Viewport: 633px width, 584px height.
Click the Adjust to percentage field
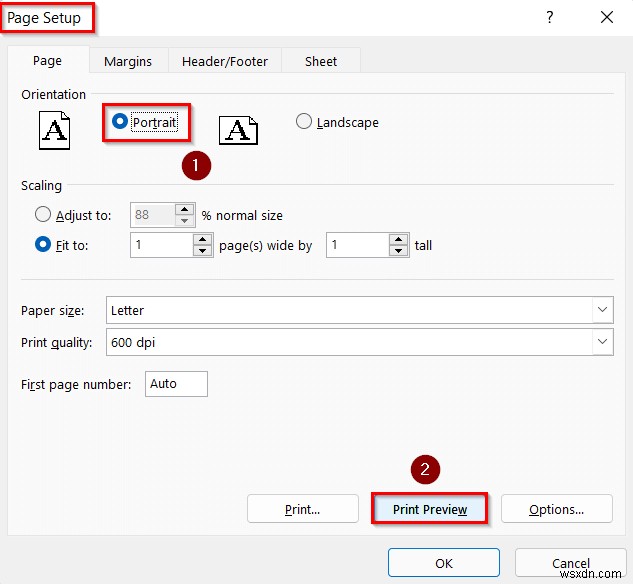point(153,215)
